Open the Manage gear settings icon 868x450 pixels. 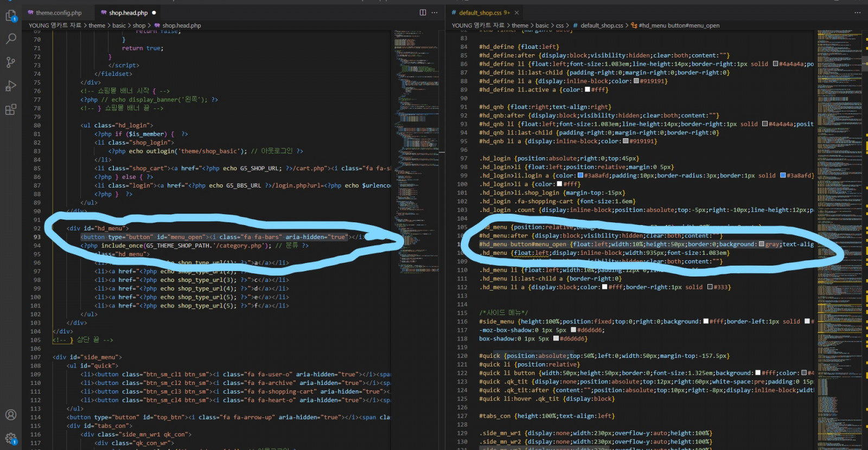(x=11, y=439)
